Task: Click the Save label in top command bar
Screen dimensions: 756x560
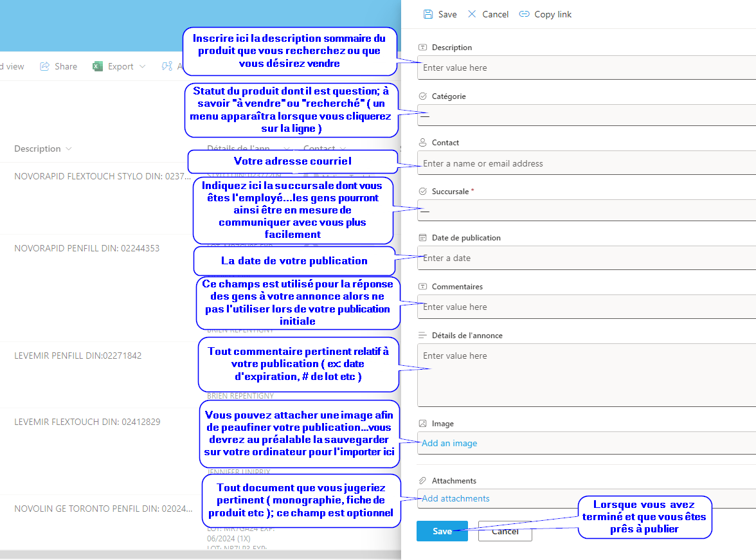Action: [x=447, y=15]
